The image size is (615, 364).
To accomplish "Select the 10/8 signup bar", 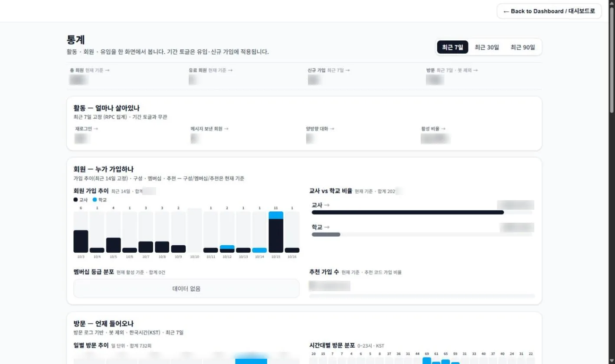I will click(162, 247).
